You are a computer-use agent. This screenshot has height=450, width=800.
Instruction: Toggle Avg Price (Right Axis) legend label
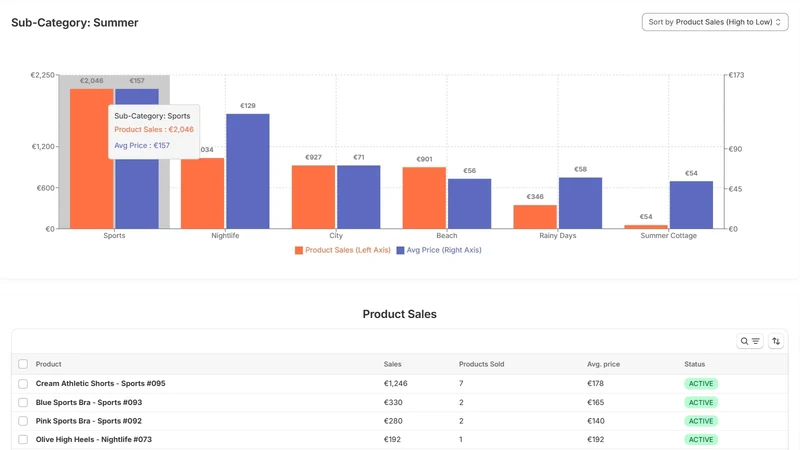pos(444,250)
